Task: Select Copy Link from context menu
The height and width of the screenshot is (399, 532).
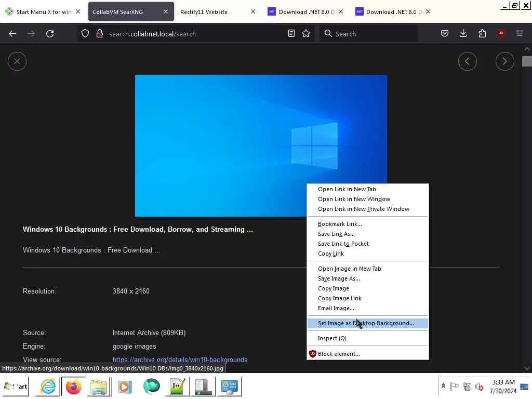Action: click(x=367, y=254)
